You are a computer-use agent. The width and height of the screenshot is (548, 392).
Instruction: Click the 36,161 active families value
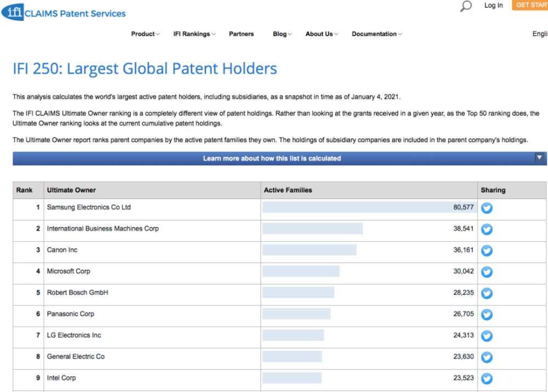(464, 250)
